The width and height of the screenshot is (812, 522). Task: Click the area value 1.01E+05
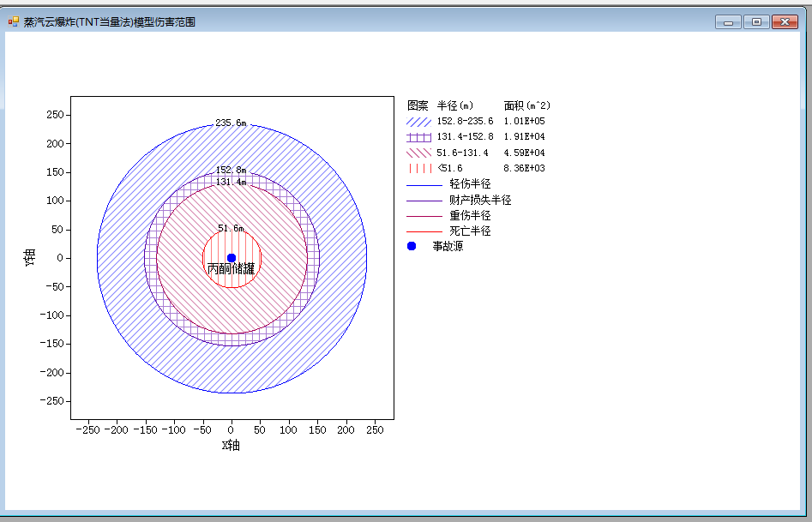(525, 121)
